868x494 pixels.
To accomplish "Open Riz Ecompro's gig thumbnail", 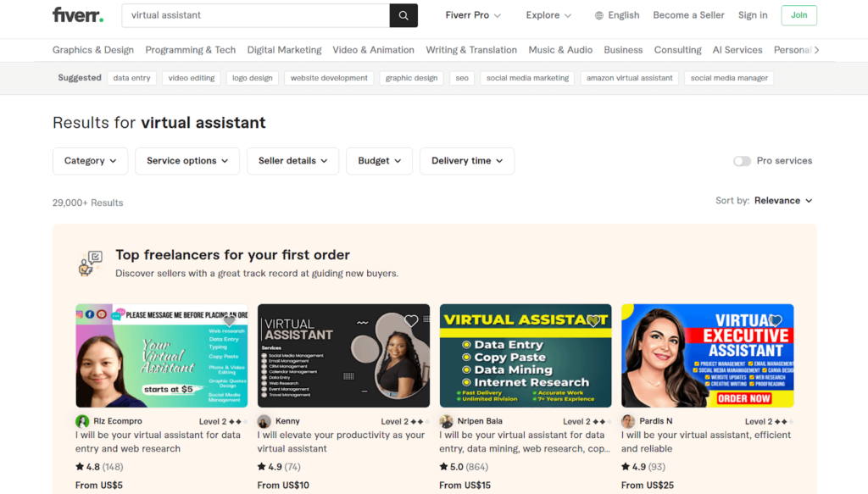I will pyautogui.click(x=162, y=356).
